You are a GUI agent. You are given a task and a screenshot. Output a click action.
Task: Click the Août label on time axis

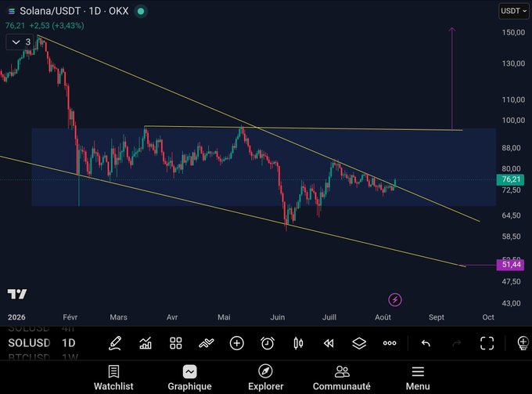[x=383, y=317]
